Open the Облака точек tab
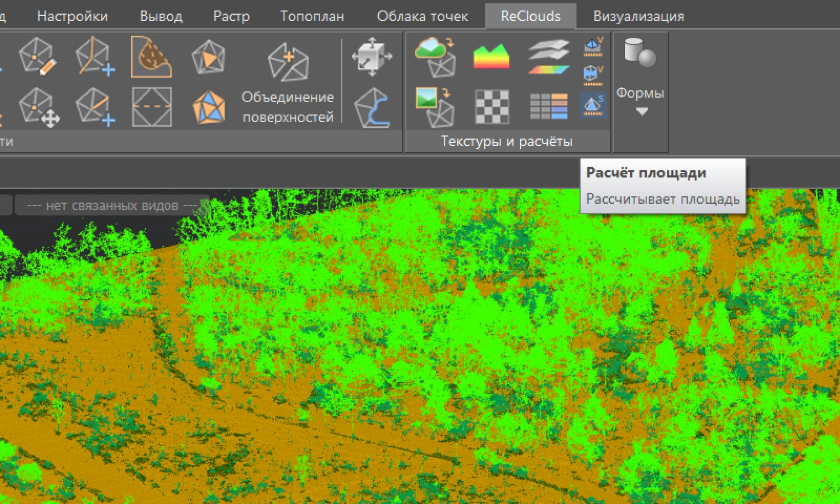 coord(422,16)
